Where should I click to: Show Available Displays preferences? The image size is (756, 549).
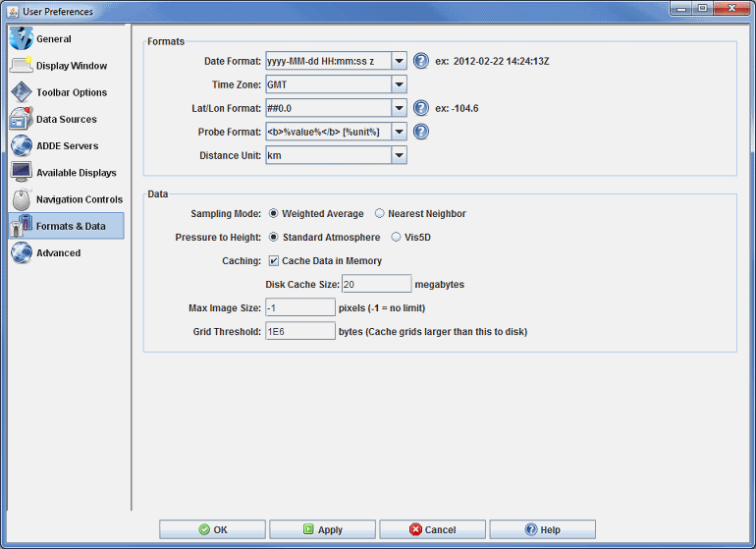pos(66,172)
